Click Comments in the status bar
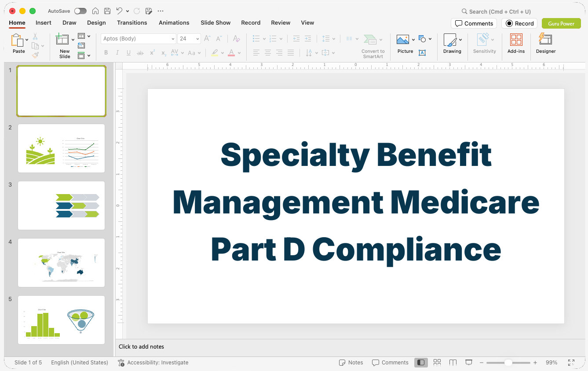The image size is (588, 371). [x=390, y=363]
